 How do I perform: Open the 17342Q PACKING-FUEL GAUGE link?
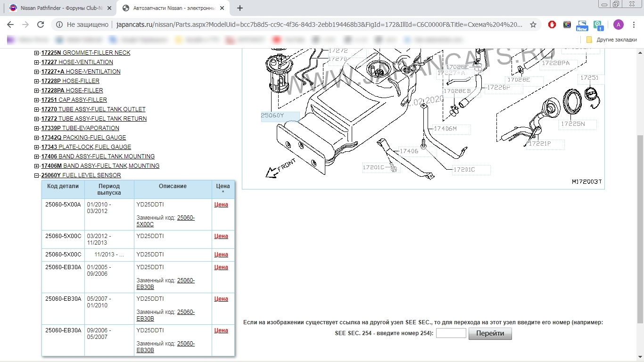click(83, 138)
